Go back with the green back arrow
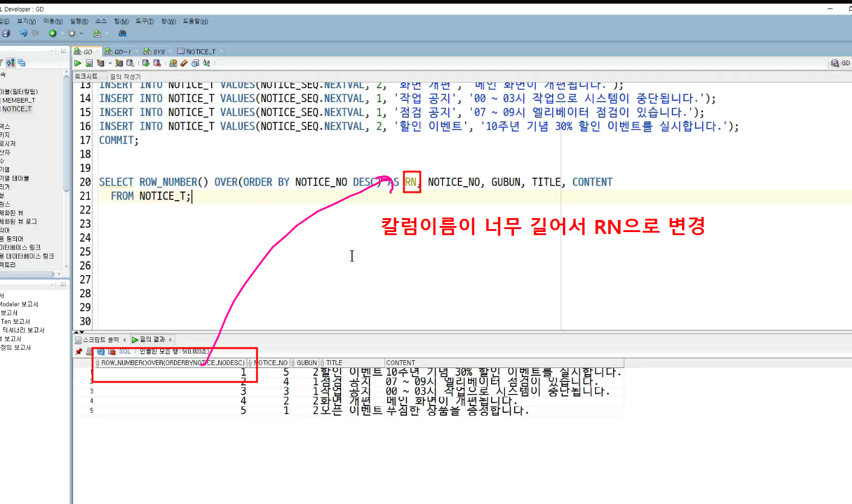 coord(53,33)
